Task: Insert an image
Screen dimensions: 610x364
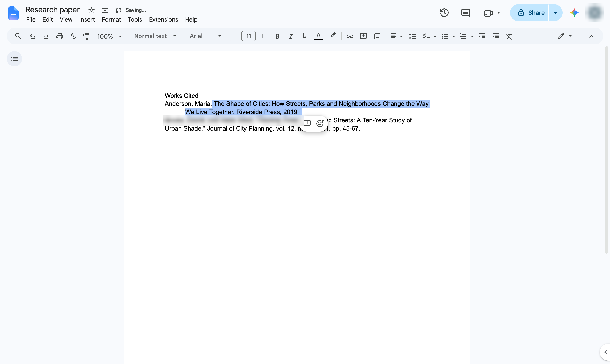Action: 377,36
